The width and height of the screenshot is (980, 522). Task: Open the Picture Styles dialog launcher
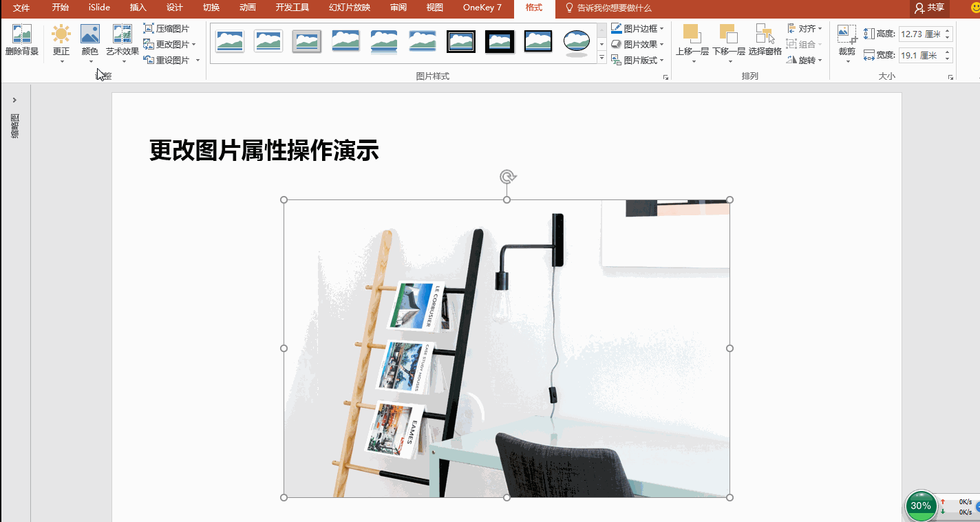tap(665, 78)
